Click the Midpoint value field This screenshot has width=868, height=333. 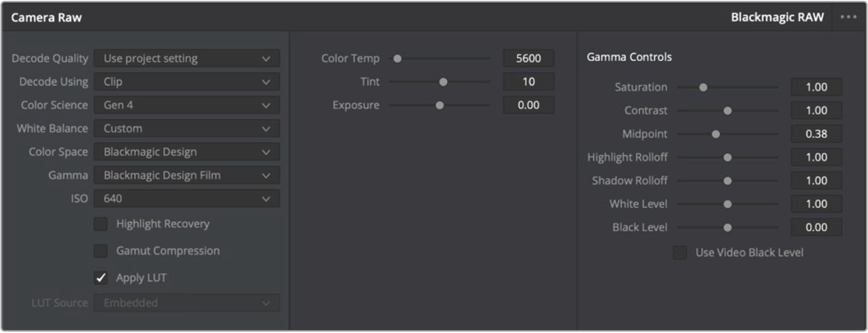(x=816, y=134)
